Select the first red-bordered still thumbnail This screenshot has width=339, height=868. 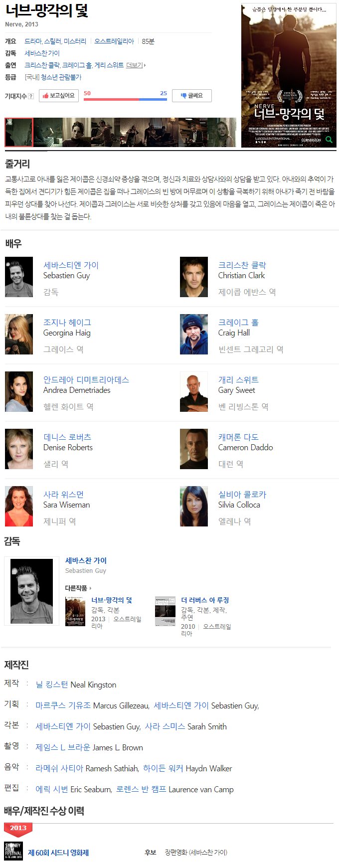click(19, 132)
